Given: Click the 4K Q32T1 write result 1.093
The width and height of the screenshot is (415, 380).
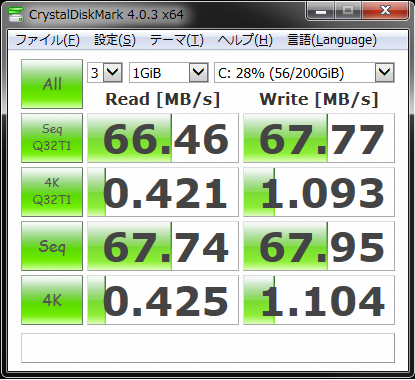Looking at the screenshot, I should click(x=319, y=192).
